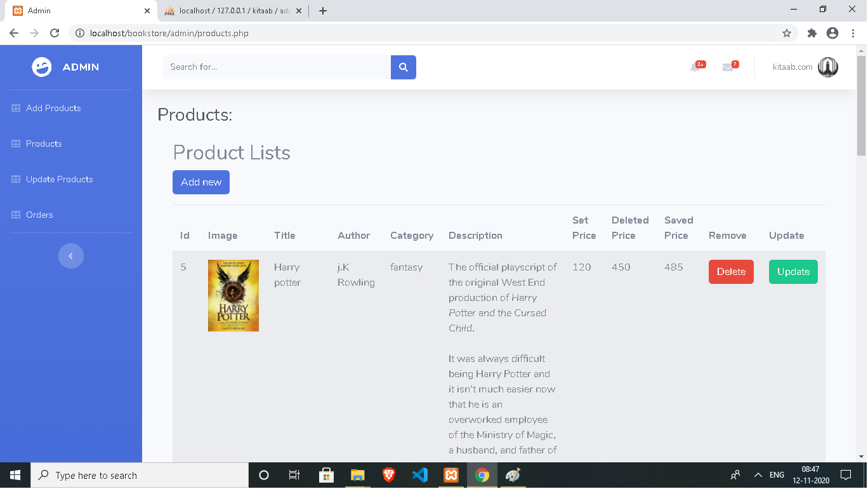
Task: Click the ADMIN smiley face logo
Action: point(41,67)
